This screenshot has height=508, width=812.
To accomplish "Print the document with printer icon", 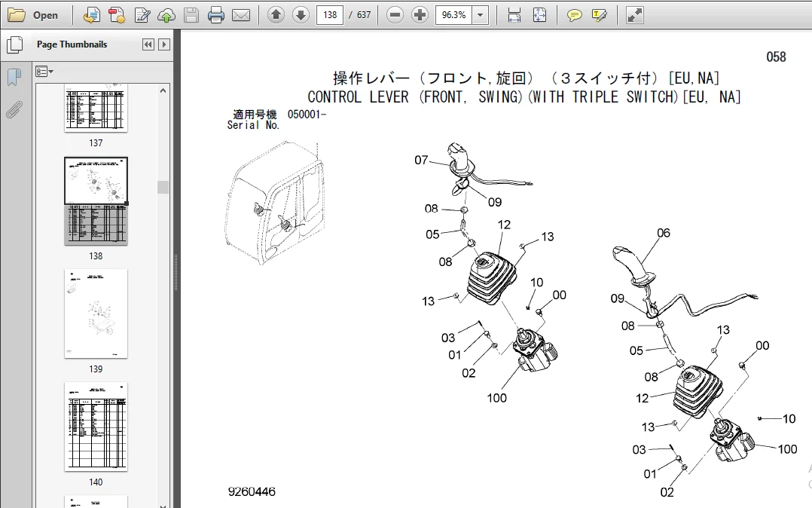I will 216,15.
